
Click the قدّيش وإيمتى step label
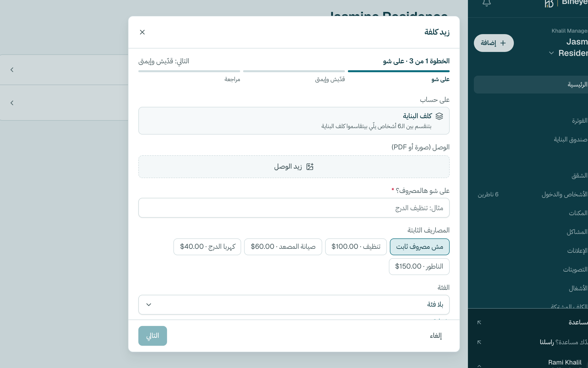[x=330, y=79]
